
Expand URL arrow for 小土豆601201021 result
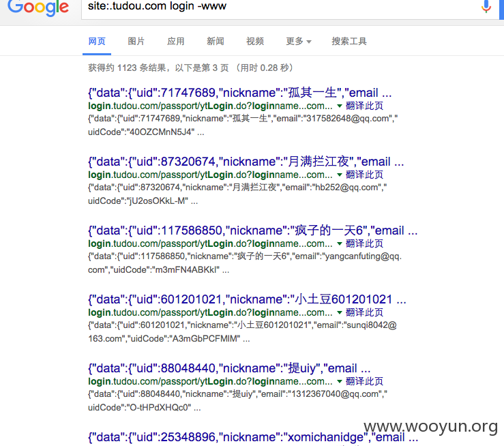pyautogui.click(x=339, y=312)
